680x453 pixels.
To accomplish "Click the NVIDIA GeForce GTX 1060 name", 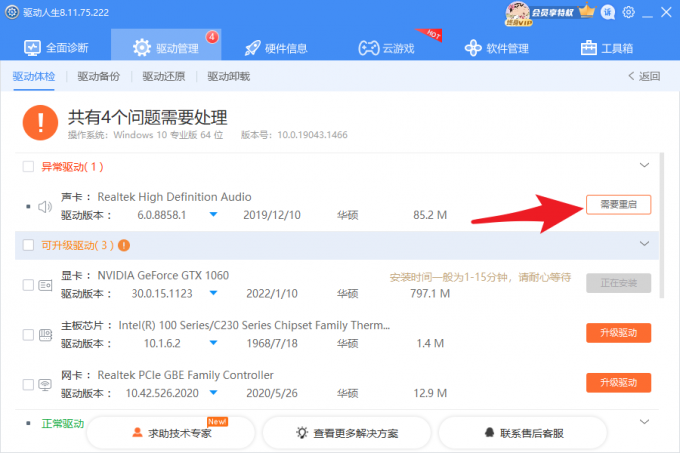I will pos(163,275).
